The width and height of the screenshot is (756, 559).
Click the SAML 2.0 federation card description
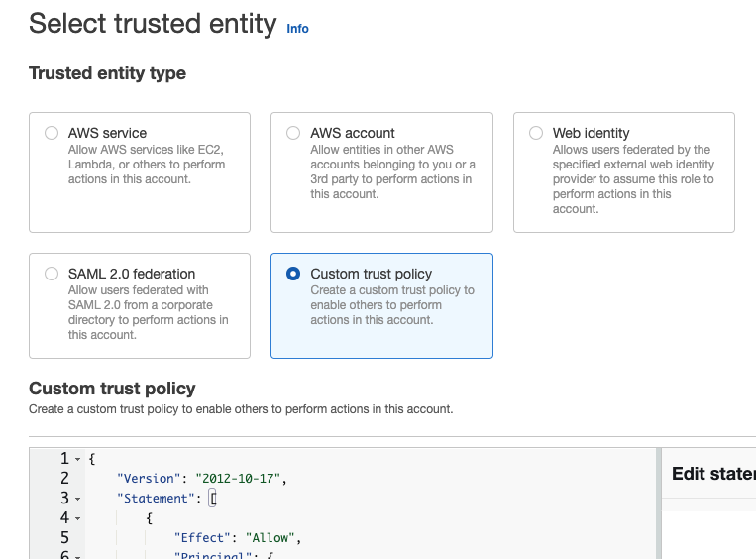[148, 312]
